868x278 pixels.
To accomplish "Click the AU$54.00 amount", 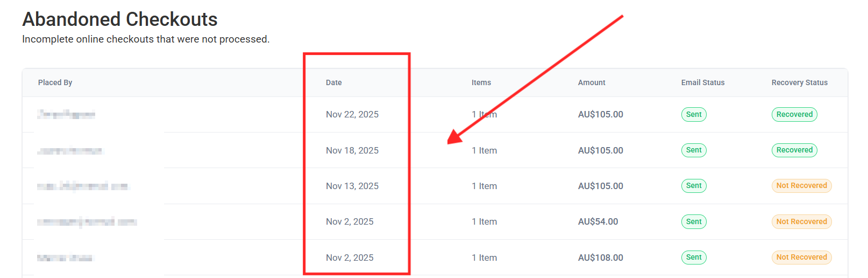I will 597,221.
